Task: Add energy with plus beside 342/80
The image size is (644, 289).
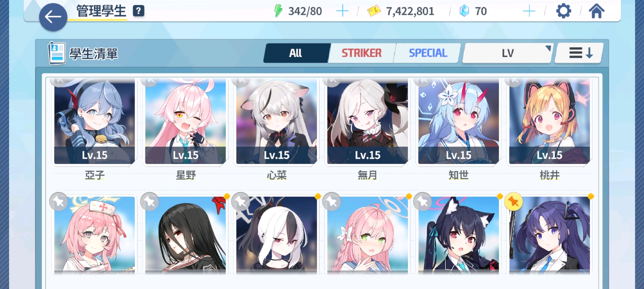Action: [342, 11]
